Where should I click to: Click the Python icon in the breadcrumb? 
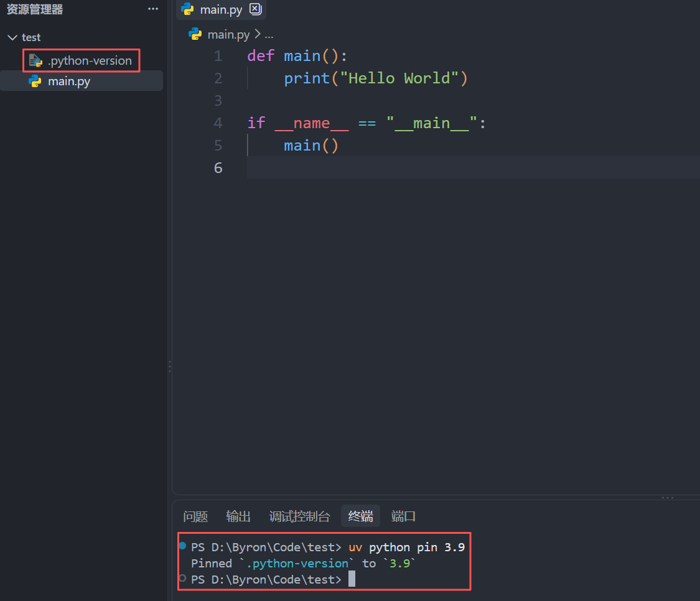[x=195, y=34]
